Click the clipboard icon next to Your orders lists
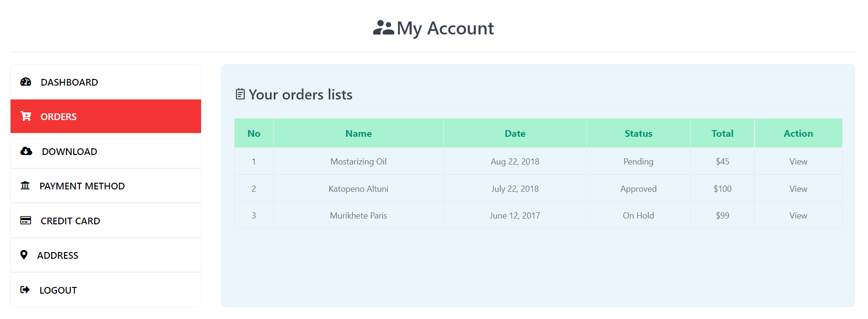 (240, 94)
